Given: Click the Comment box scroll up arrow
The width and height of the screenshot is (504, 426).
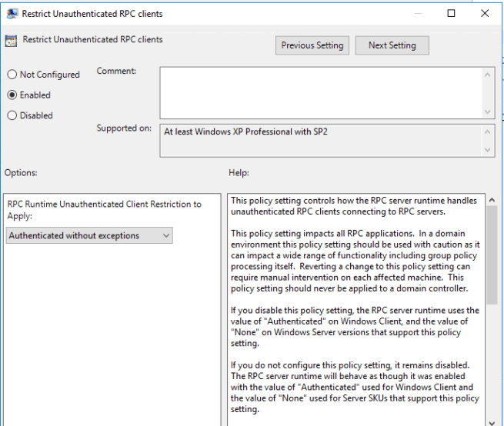Looking at the screenshot, I should (488, 74).
